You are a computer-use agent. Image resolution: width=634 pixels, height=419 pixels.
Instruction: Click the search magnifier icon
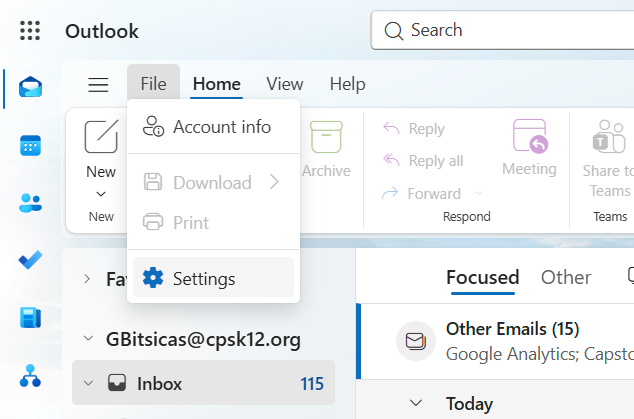[393, 31]
